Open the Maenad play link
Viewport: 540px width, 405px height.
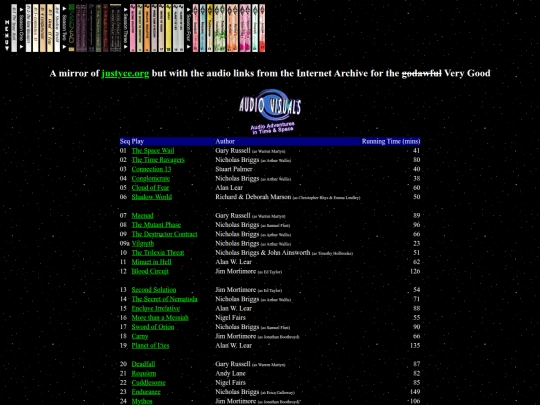[142, 216]
